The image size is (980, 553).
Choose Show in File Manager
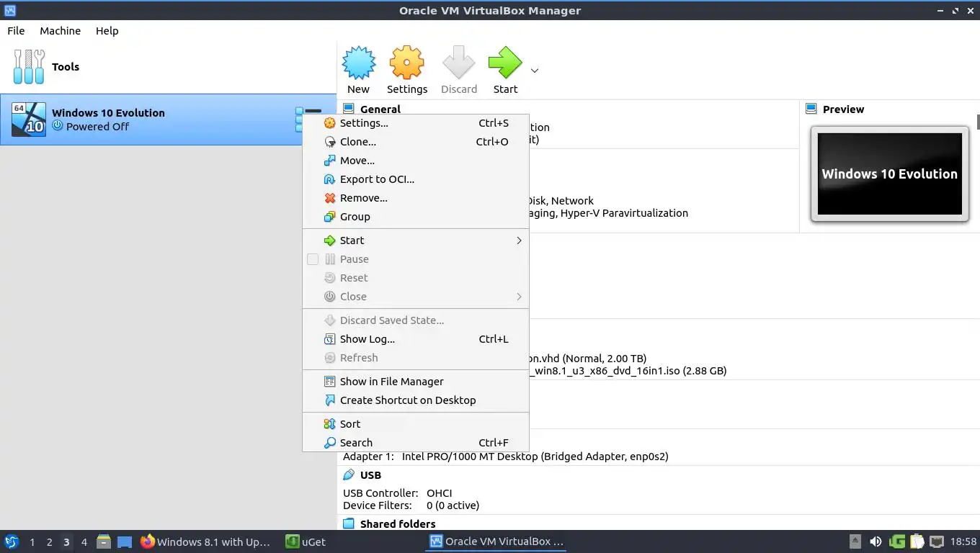click(416, 382)
